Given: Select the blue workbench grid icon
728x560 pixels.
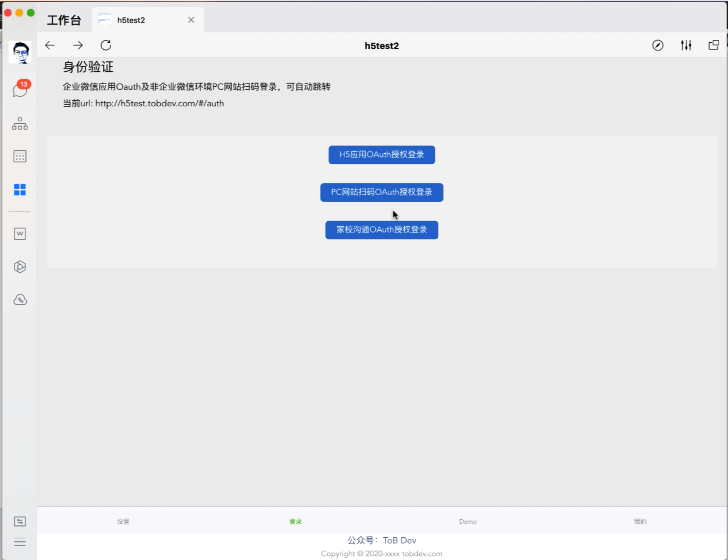Looking at the screenshot, I should 20,190.
